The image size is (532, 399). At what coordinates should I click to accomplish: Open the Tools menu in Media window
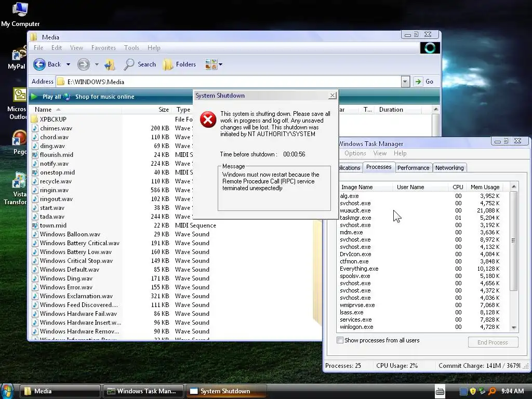tap(131, 48)
